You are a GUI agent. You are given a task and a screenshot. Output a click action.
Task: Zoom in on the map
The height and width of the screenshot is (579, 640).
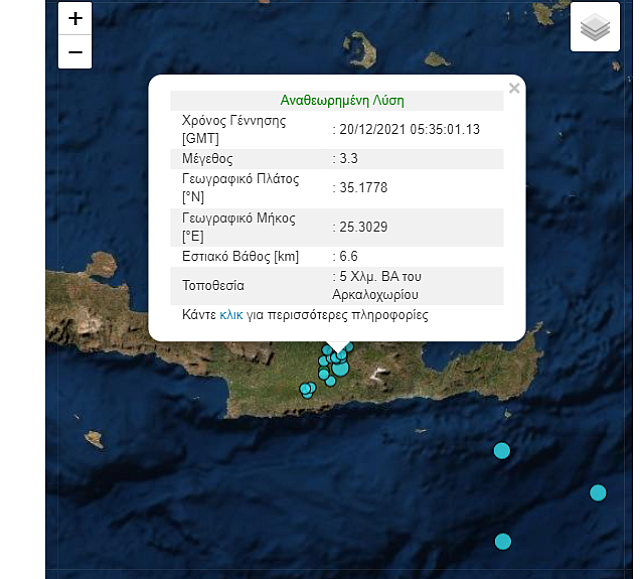click(75, 19)
